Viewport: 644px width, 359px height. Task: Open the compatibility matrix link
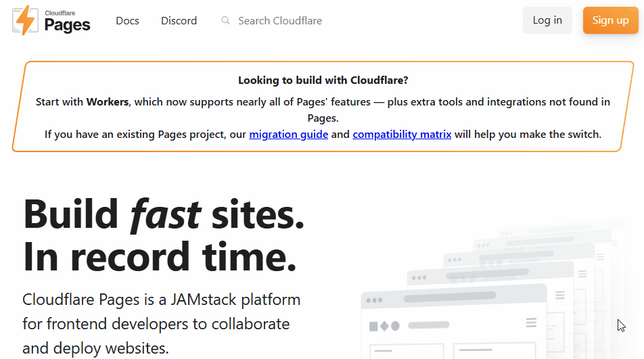[x=402, y=134]
